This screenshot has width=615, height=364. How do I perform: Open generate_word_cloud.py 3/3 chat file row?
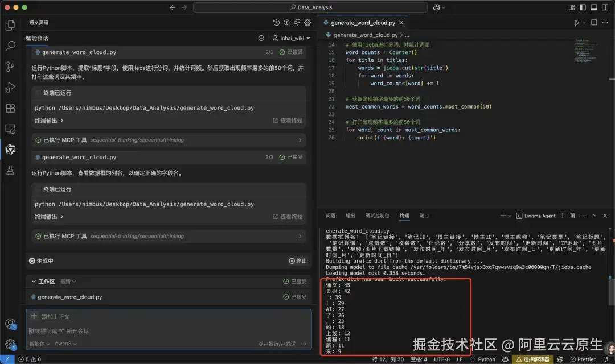169,157
